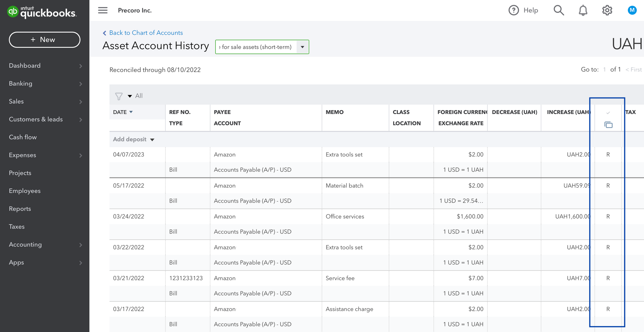644x332 pixels.
Task: Open the Settings gear
Action: pyautogui.click(x=607, y=10)
